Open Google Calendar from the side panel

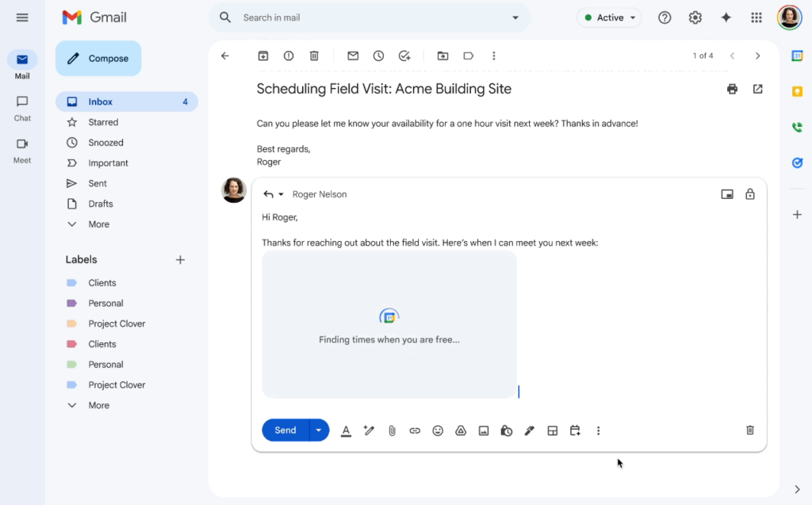click(x=796, y=55)
